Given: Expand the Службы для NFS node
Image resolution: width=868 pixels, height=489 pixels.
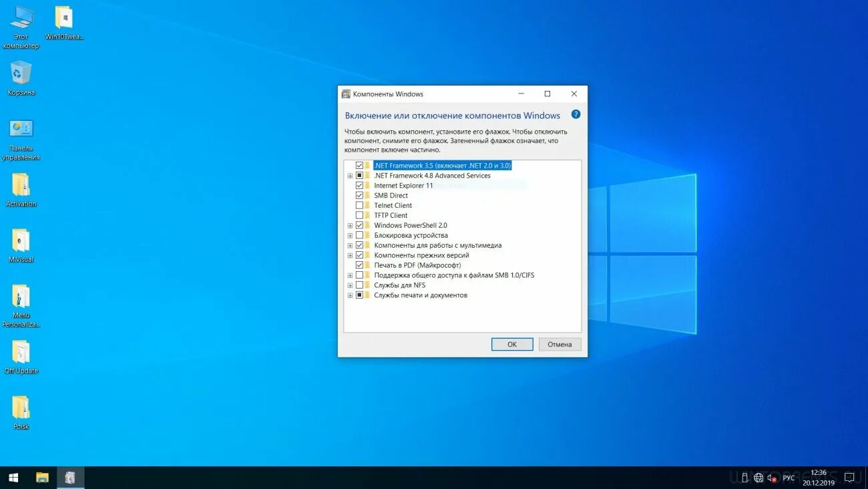Looking at the screenshot, I should (x=350, y=285).
